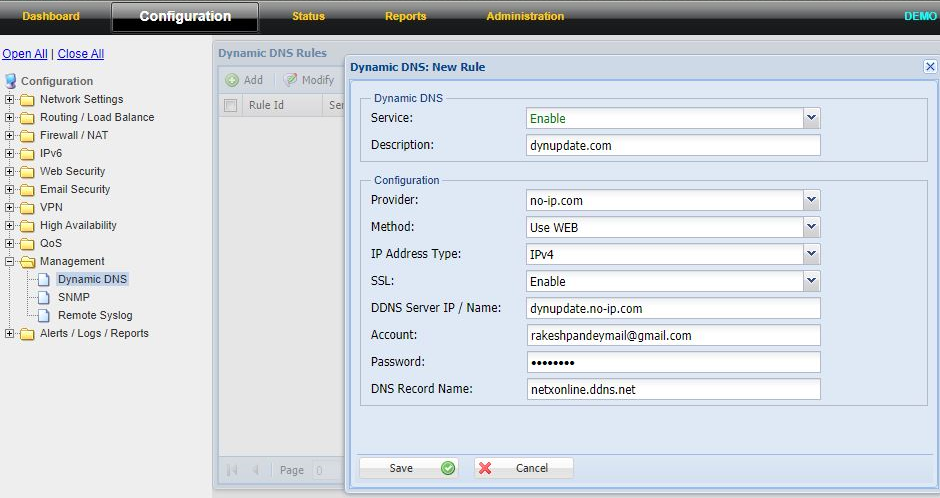Open the Service dropdown
Image resolution: width=940 pixels, height=498 pixels.
point(811,118)
